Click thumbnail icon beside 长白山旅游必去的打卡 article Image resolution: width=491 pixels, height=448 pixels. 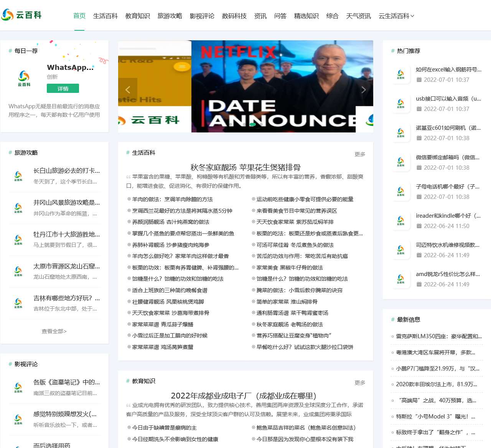coord(18,176)
